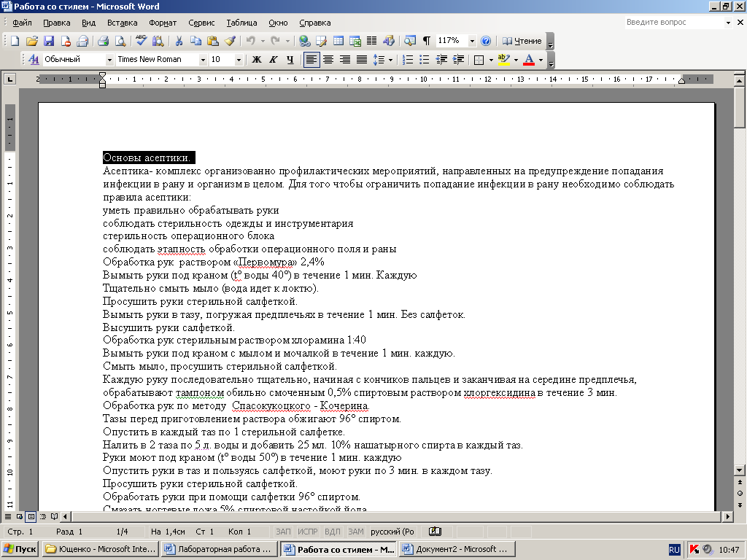This screenshot has height=560, width=747.
Task: Click the Пуск start button
Action: coord(20,549)
